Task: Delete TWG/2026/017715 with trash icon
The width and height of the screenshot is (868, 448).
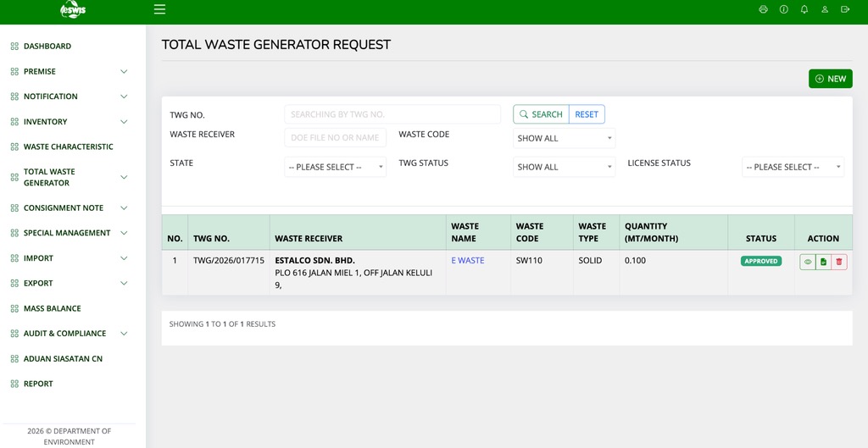Action: click(x=838, y=263)
